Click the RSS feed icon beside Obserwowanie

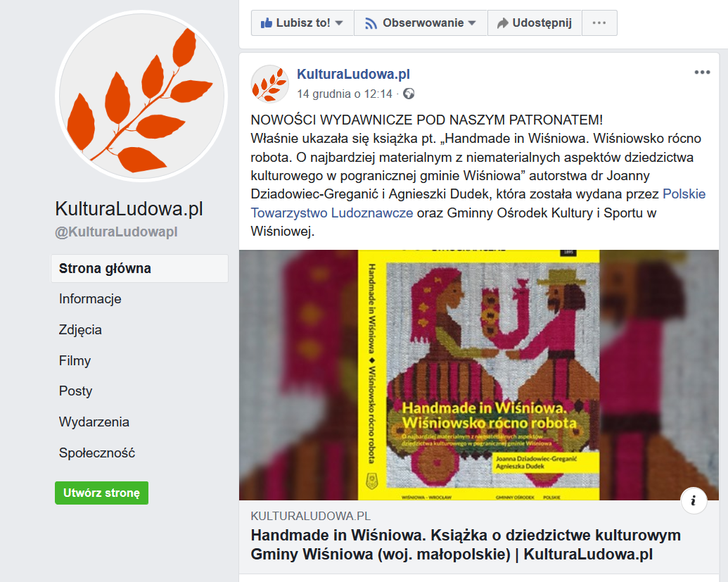click(x=371, y=23)
